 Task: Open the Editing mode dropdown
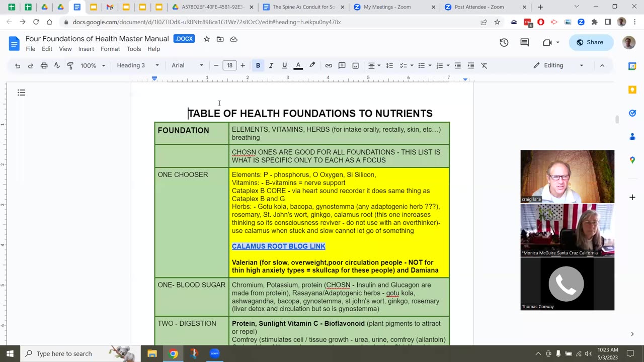pos(558,65)
